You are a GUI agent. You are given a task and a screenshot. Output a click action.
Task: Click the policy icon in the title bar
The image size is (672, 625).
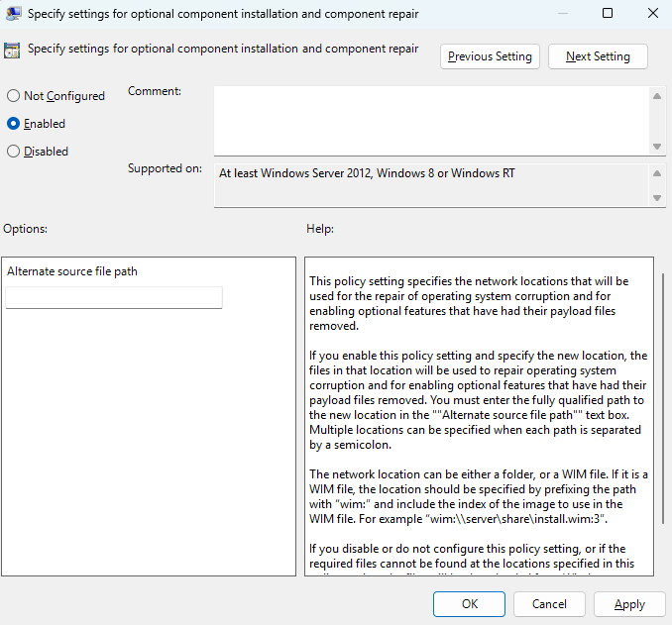[14, 14]
